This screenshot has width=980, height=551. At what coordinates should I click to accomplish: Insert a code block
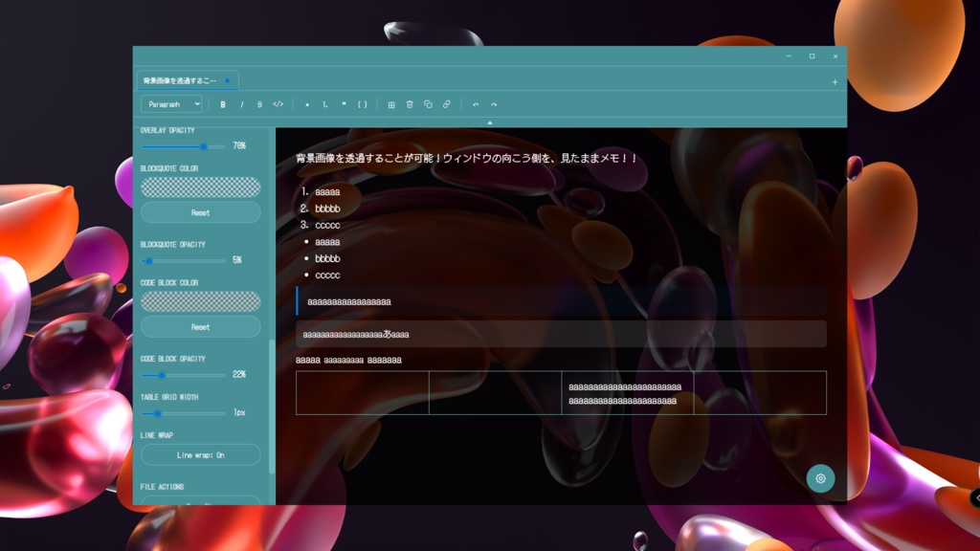362,104
